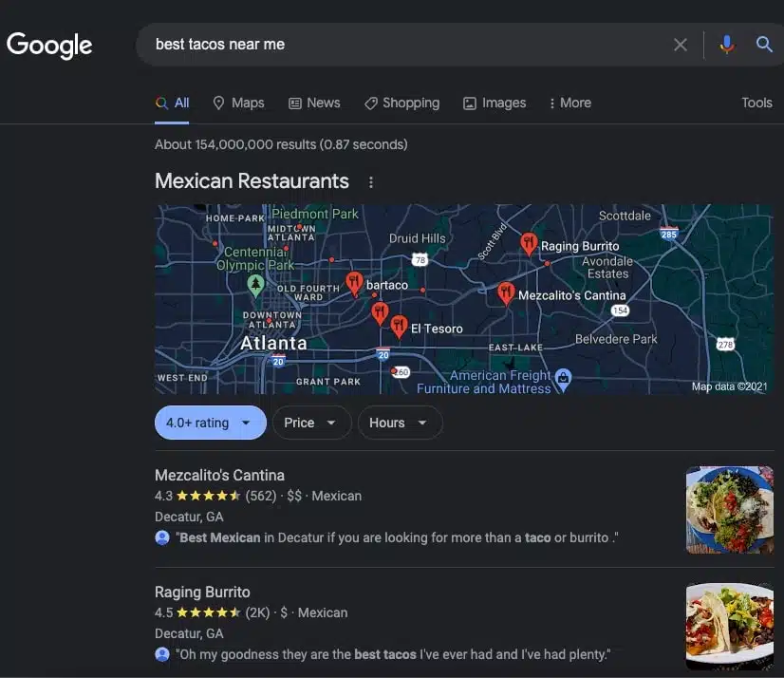Click the reviewer avatar under Mezcalito's Cantina
The width and height of the screenshot is (784, 678).
click(162, 537)
